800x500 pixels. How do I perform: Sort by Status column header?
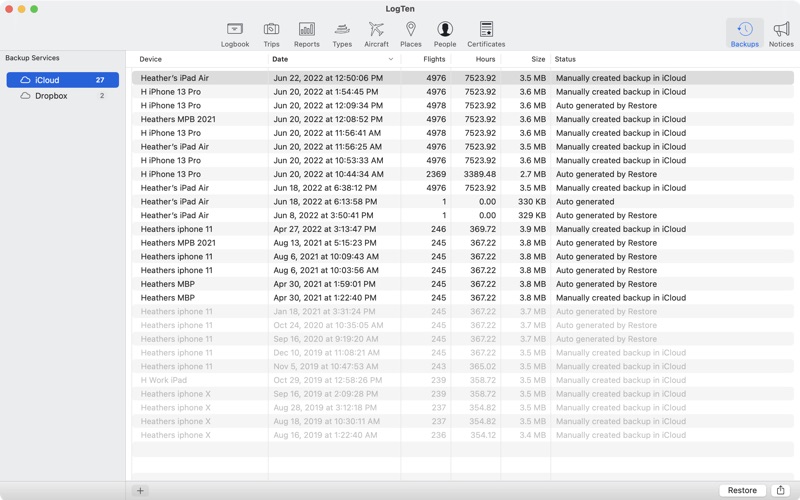tap(673, 59)
